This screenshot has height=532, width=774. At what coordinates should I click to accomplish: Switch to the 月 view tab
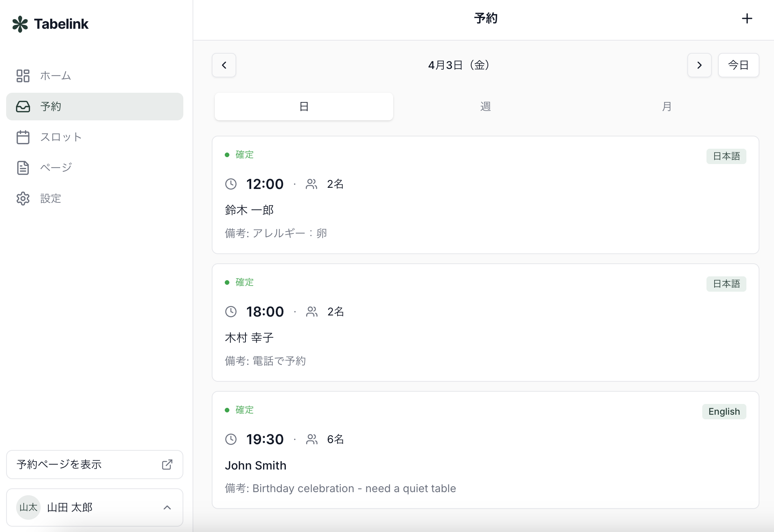(x=666, y=107)
